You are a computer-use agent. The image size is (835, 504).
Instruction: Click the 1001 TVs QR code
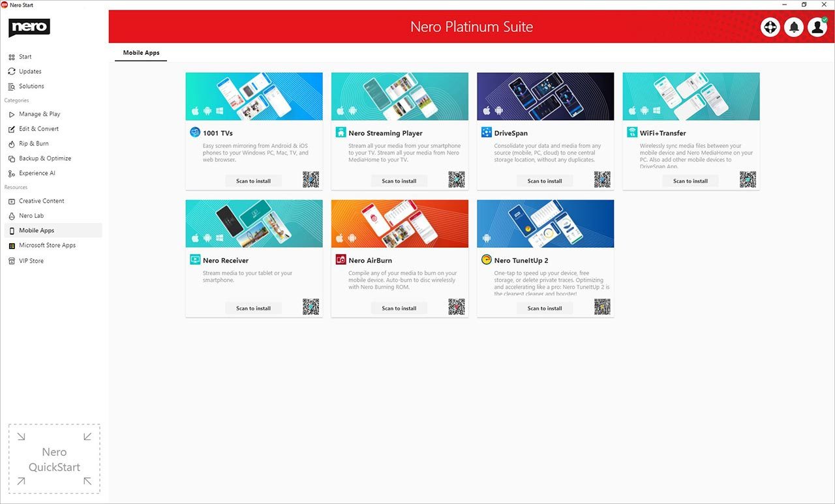(311, 180)
